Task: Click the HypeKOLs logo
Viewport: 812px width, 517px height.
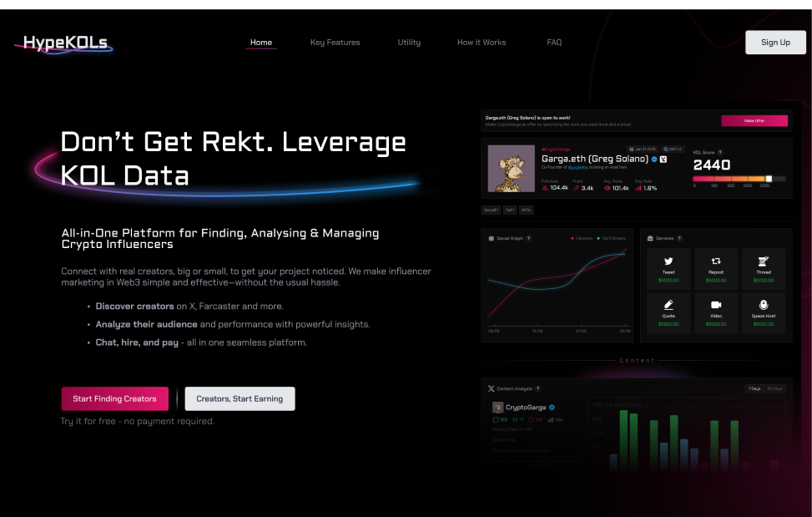Action: tap(64, 43)
